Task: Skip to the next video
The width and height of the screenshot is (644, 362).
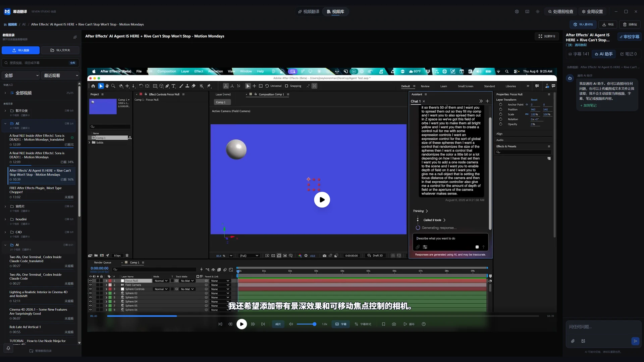Action: (263, 324)
